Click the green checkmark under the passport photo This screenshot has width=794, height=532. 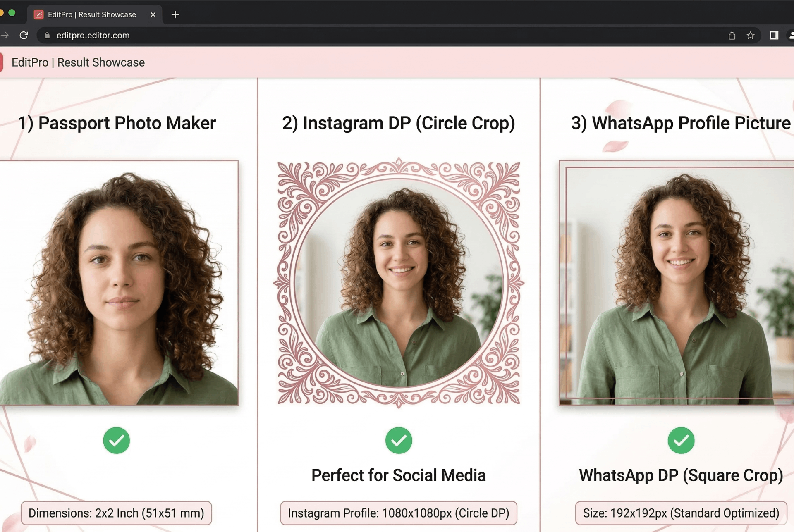point(117,441)
